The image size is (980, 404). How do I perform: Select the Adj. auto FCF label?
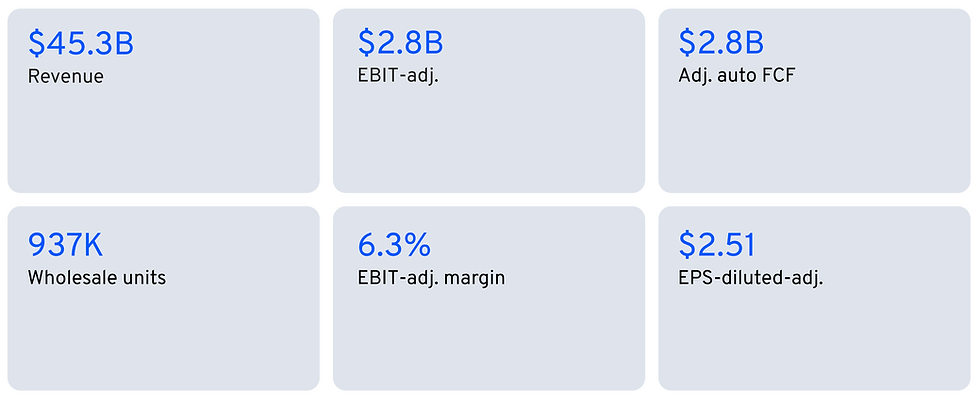[x=737, y=76]
